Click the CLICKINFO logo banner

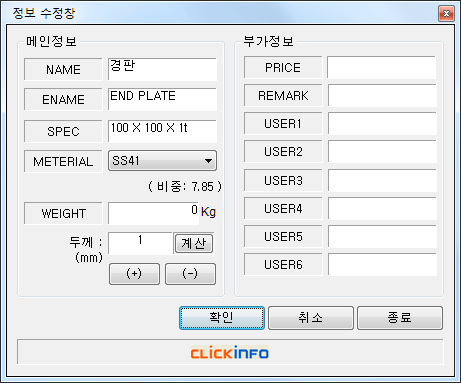point(230,352)
